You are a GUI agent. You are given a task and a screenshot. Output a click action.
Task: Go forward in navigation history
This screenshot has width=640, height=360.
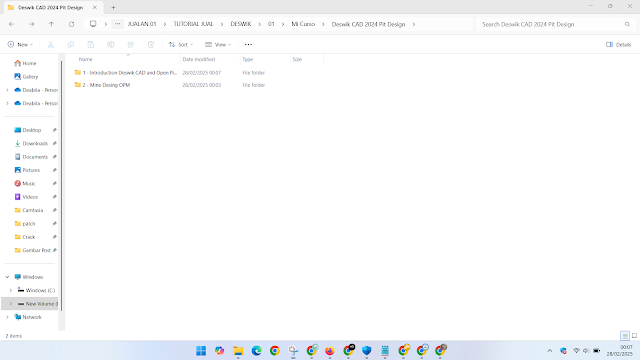point(31,24)
